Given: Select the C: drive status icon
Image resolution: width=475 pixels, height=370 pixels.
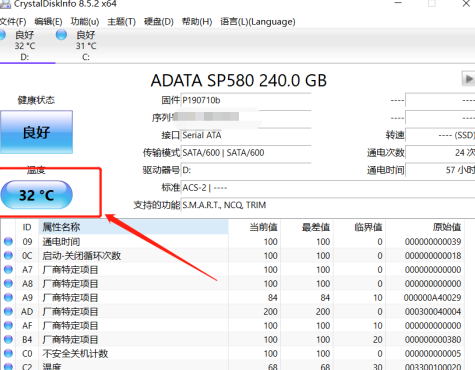Looking at the screenshot, I should click(x=61, y=35).
